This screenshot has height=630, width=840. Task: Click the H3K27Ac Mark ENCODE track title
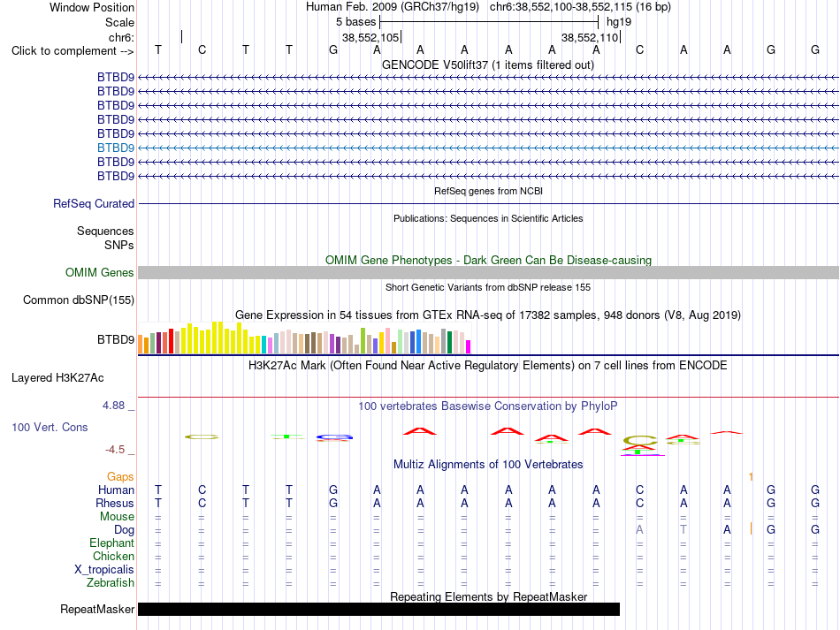point(488,366)
